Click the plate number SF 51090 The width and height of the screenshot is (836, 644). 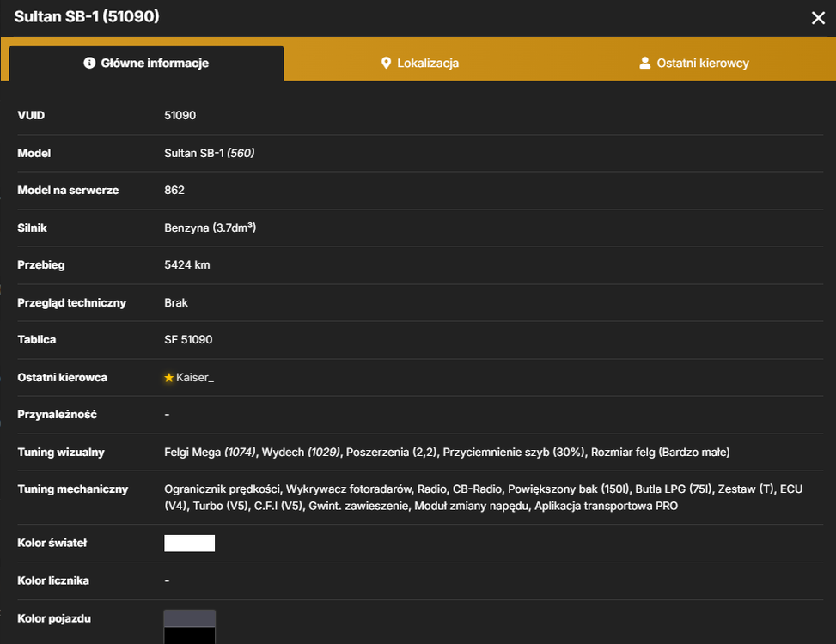188,339
